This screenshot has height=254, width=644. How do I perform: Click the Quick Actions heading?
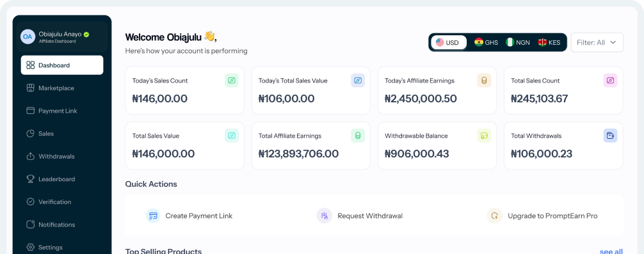click(x=151, y=184)
